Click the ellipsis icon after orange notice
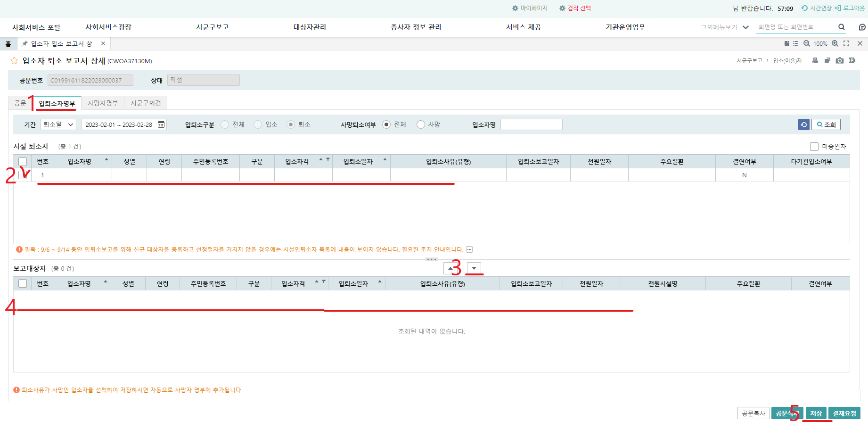This screenshot has height=422, width=868. pyautogui.click(x=469, y=249)
